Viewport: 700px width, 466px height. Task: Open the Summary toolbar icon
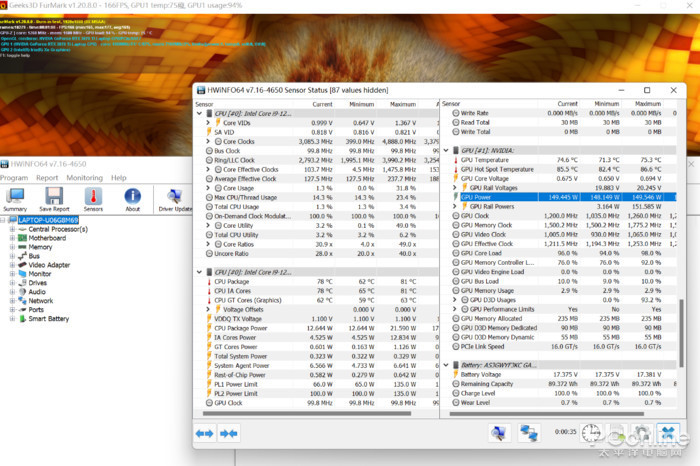click(x=15, y=196)
